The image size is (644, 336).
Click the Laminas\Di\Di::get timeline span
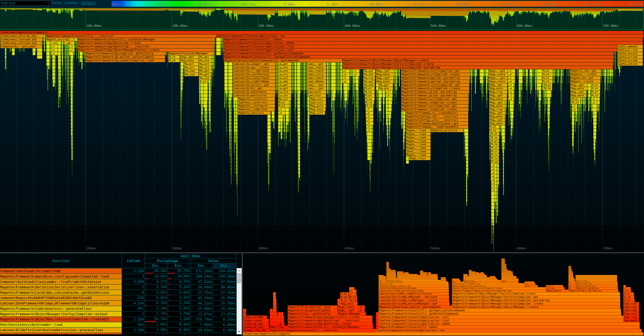250,88
